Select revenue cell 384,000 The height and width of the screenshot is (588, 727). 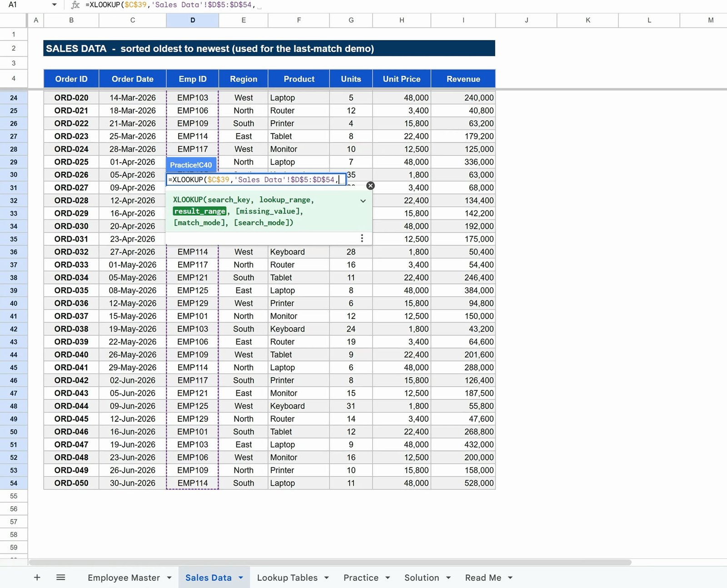click(463, 290)
